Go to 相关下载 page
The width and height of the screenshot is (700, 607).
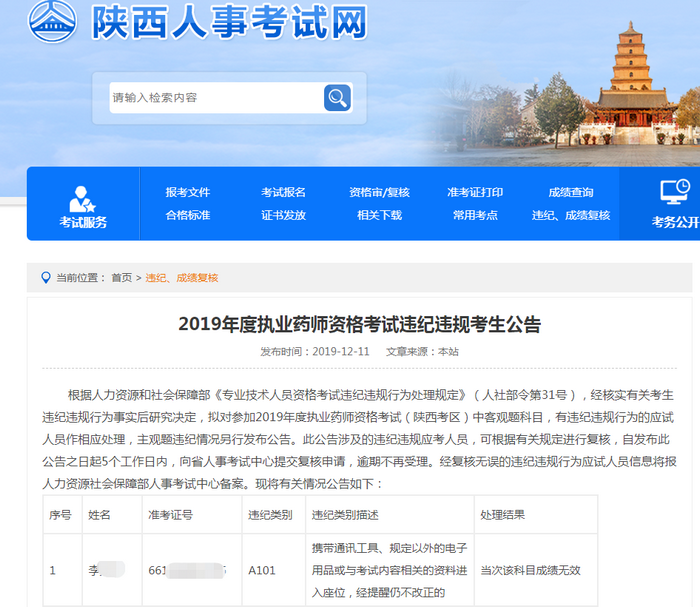[379, 215]
